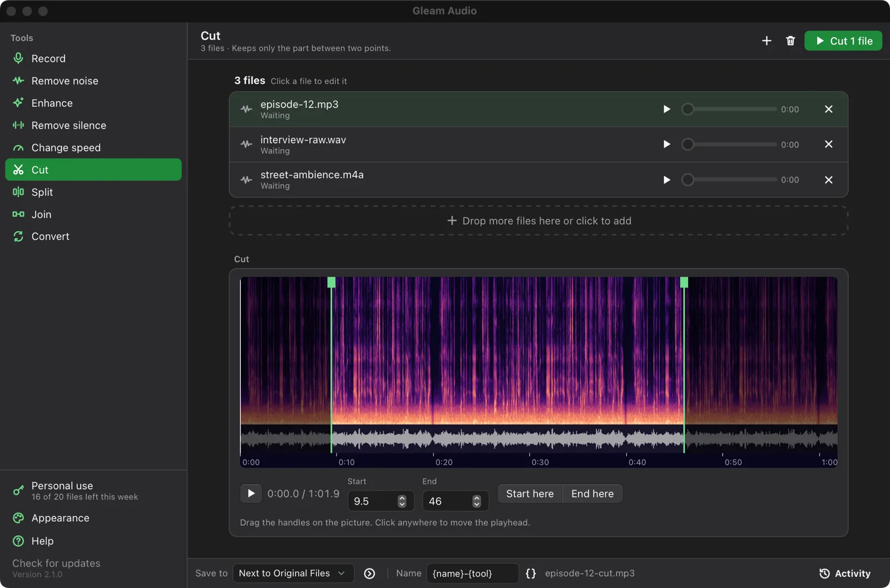Remove interview-raw.wav from list

(x=828, y=144)
